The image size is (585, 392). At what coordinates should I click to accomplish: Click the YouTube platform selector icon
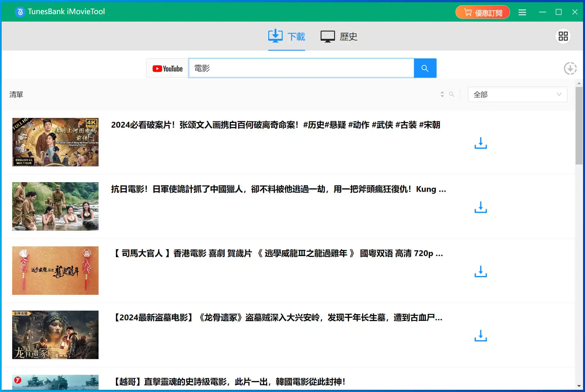[x=167, y=68]
